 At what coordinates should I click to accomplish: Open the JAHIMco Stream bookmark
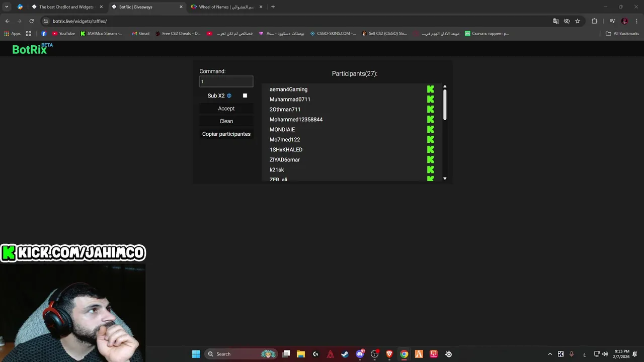[x=101, y=34]
